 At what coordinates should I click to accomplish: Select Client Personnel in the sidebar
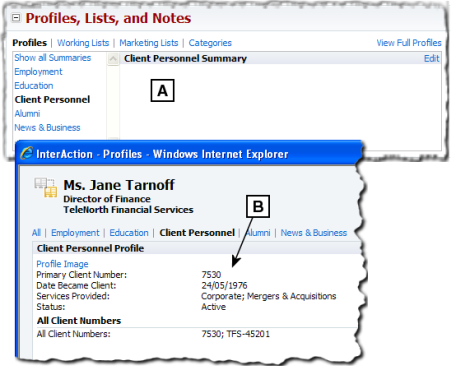52,100
